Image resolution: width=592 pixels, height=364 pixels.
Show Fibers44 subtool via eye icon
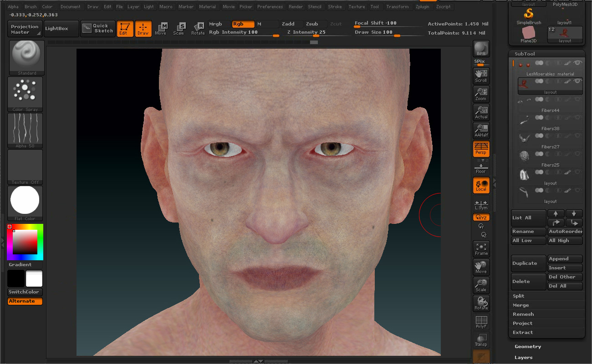(578, 99)
